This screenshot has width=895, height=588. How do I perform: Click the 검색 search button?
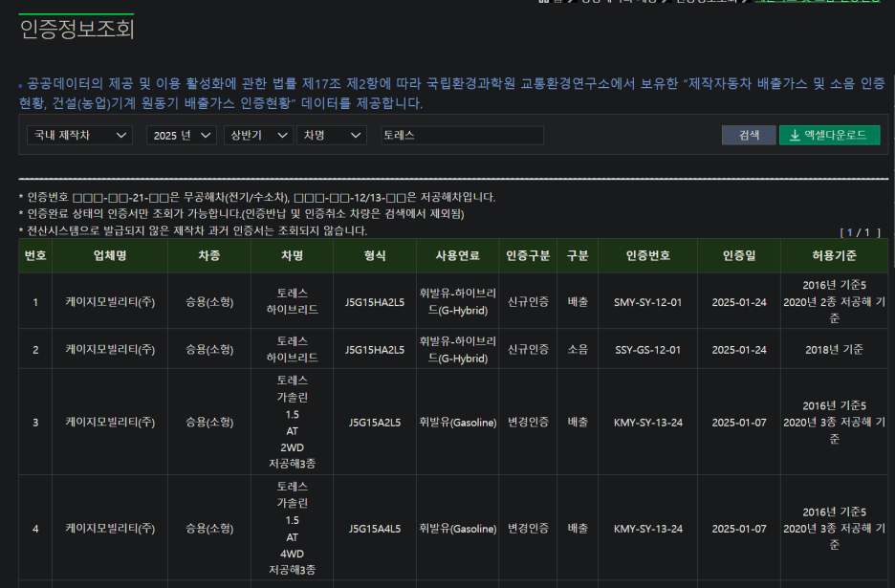[x=749, y=136]
